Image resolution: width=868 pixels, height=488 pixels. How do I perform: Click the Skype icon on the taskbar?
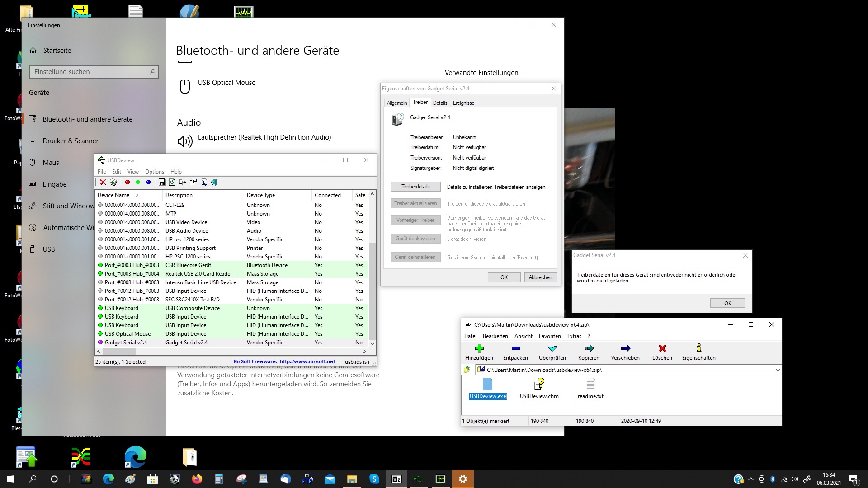(374, 479)
